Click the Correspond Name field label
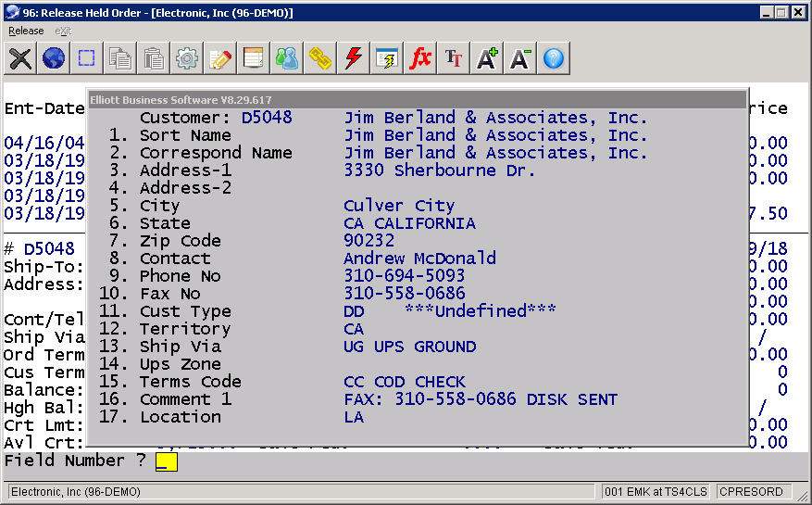Screen dimensions: 812x505 [216, 153]
